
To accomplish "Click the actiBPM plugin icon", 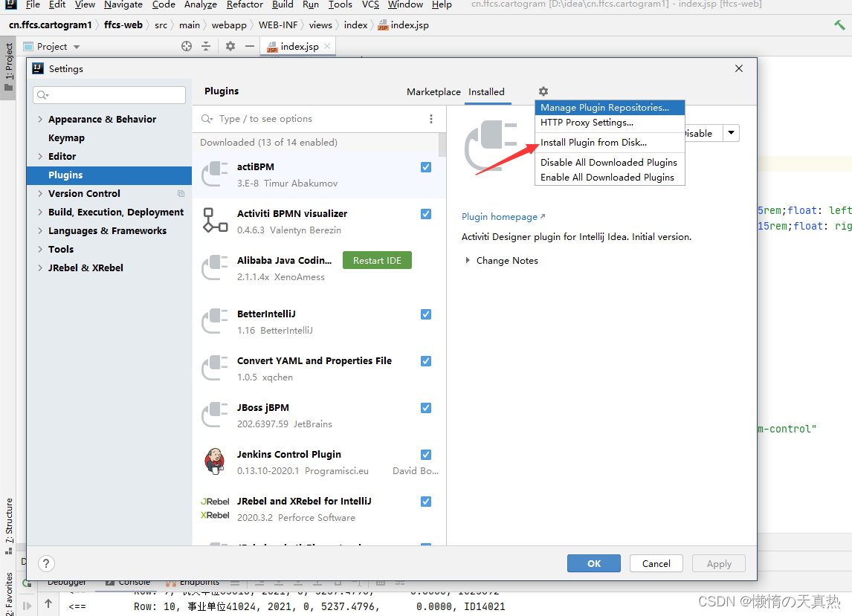I will 215,175.
